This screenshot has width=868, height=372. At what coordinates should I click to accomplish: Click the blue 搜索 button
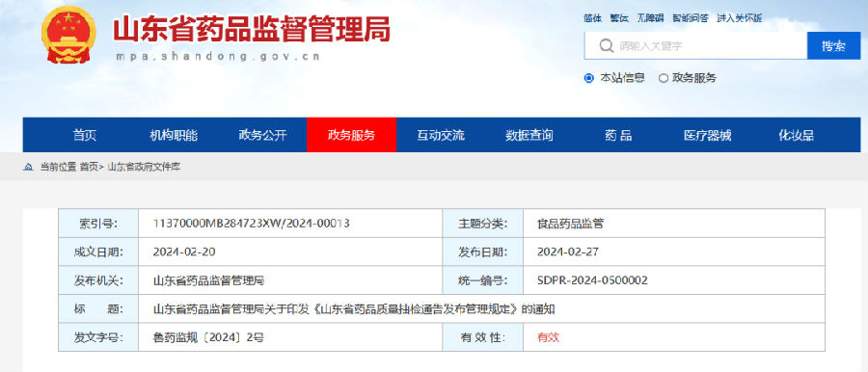coord(833,46)
